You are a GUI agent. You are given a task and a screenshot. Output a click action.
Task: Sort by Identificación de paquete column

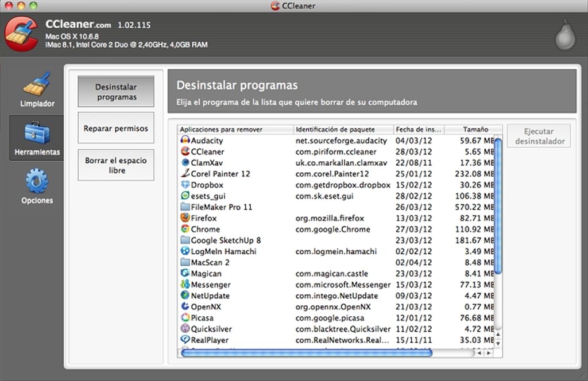(x=343, y=129)
